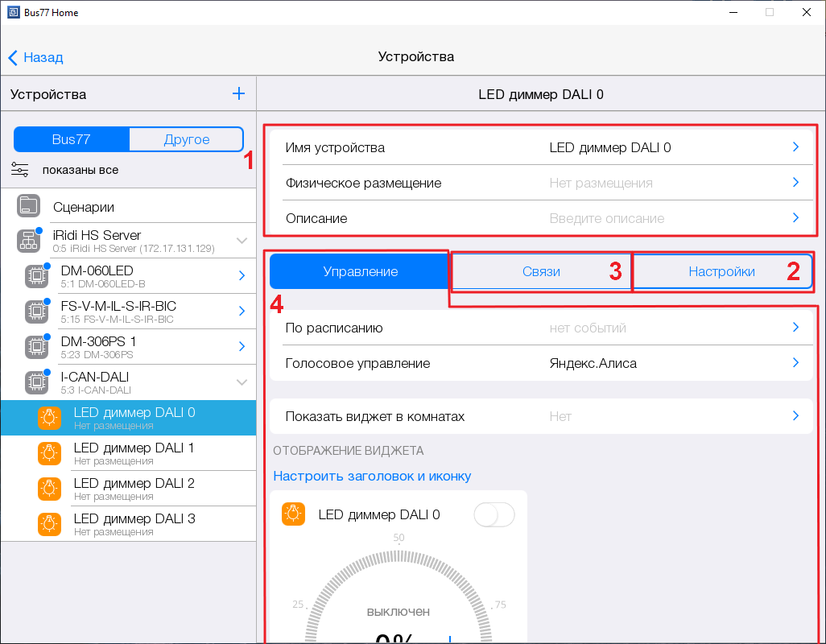Click the I-CAN-DALI chip icon
This screenshot has width=826, height=644.
pos(37,382)
